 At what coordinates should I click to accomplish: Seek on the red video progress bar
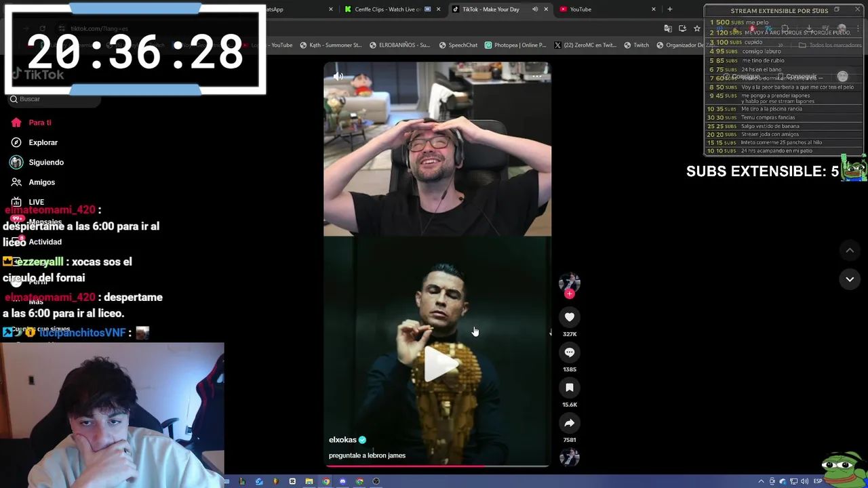[437, 466]
